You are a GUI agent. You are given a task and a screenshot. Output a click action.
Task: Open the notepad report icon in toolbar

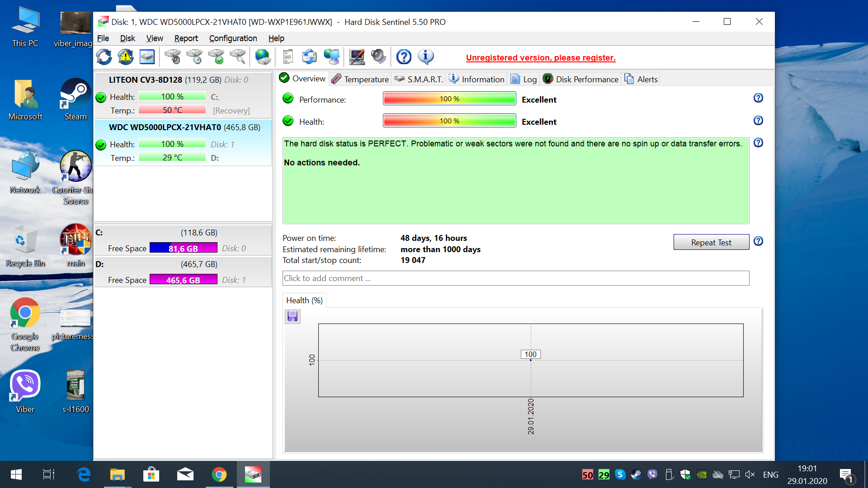288,57
